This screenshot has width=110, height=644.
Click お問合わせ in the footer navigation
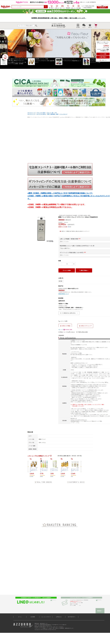tap(59, 617)
